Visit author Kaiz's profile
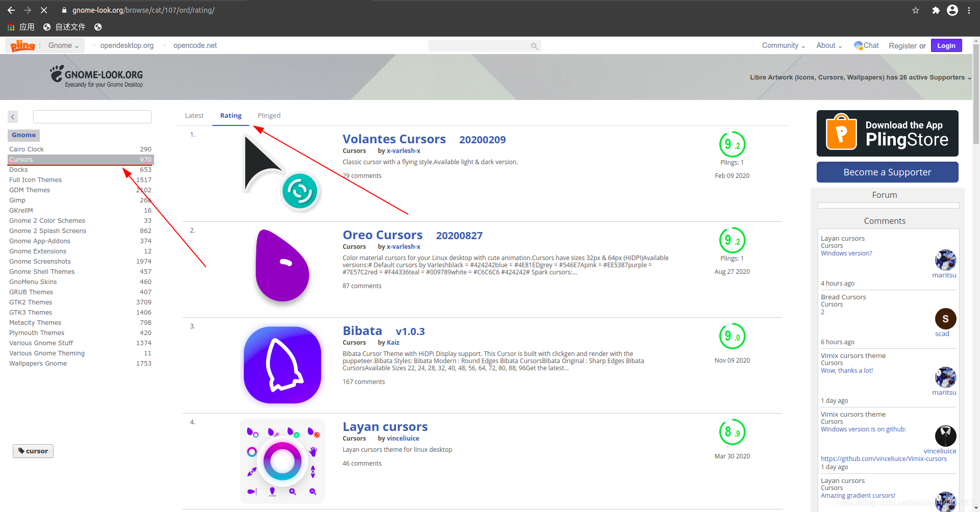Image resolution: width=980 pixels, height=512 pixels. (x=393, y=343)
